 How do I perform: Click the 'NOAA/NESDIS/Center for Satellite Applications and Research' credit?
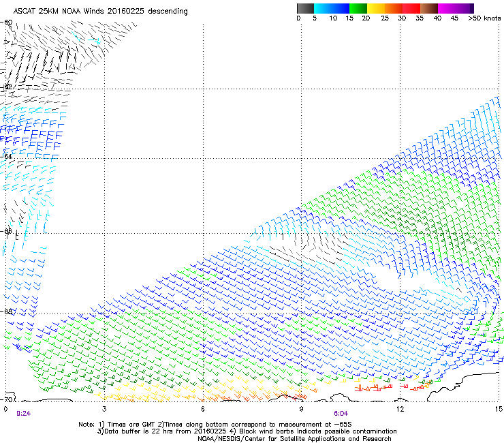tap(294, 439)
